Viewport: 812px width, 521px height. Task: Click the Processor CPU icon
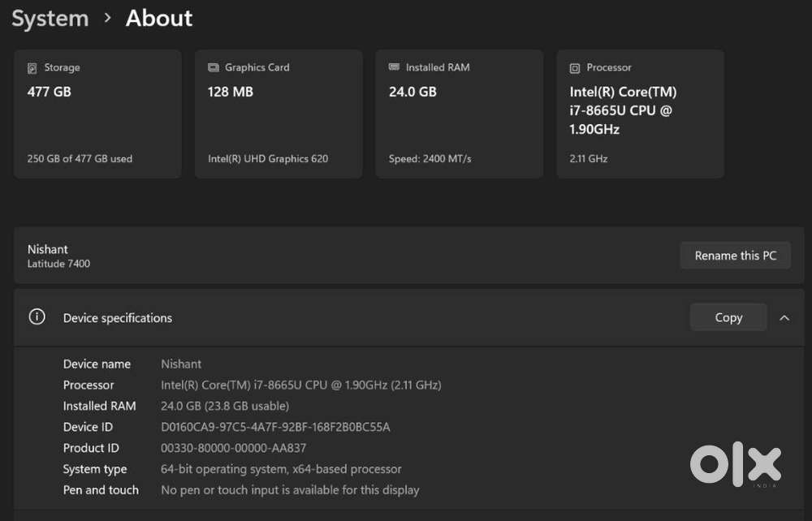(575, 68)
